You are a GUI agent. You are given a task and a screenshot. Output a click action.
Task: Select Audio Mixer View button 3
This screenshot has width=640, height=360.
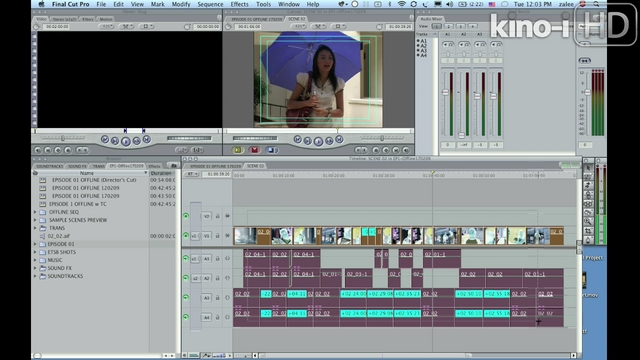[460, 26]
